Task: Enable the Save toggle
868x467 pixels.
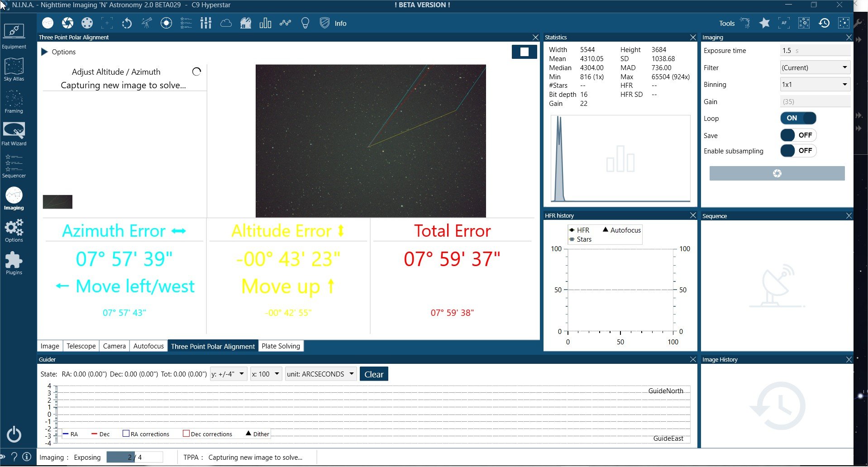Action: point(798,135)
